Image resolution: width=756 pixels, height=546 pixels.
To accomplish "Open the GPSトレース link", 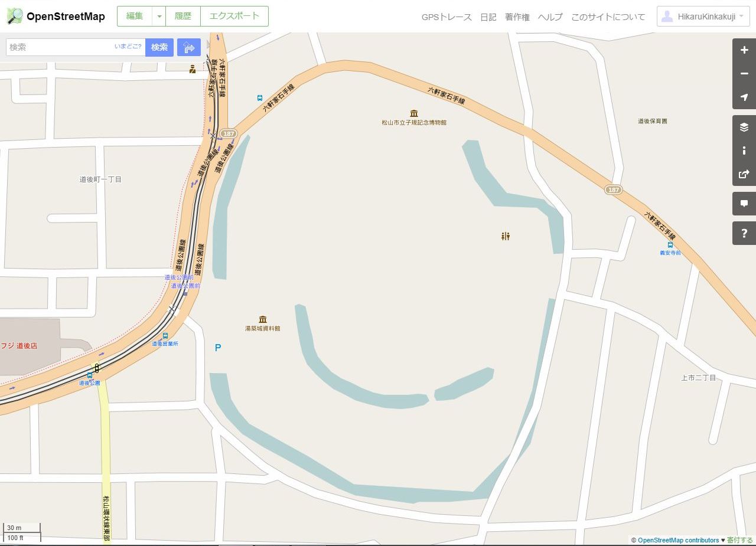I will (x=447, y=17).
